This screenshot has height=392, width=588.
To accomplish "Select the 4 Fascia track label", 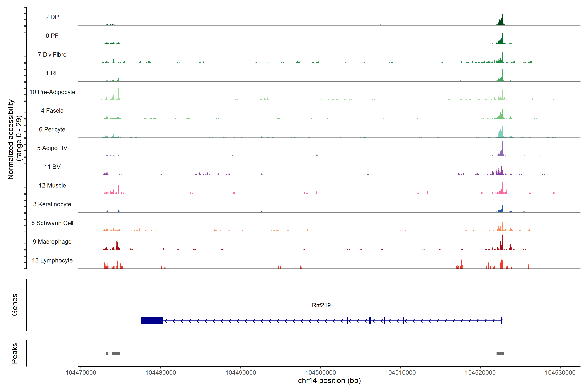I will pyautogui.click(x=52, y=111).
